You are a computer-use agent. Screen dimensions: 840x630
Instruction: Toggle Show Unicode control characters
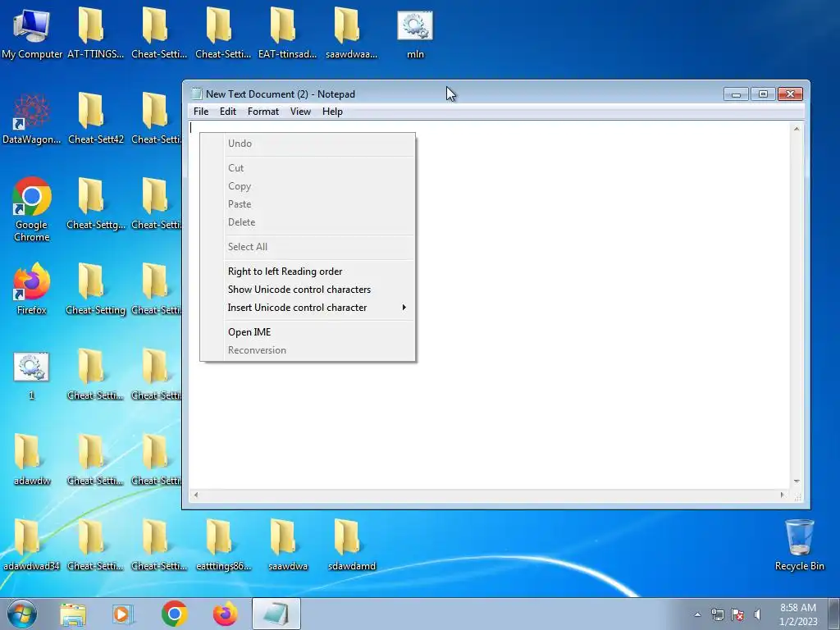click(x=308, y=290)
